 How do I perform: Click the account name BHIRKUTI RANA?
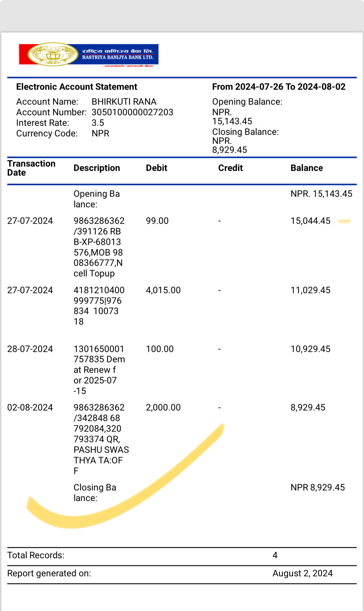(124, 102)
